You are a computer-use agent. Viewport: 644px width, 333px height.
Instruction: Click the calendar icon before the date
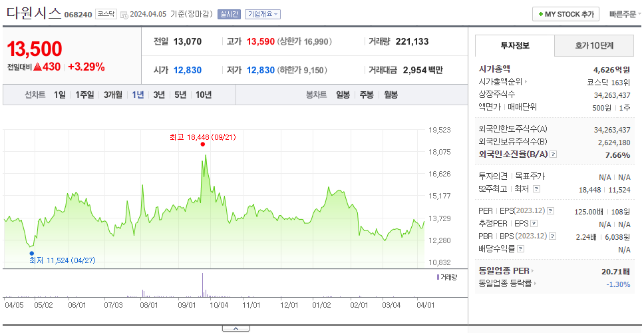point(124,15)
